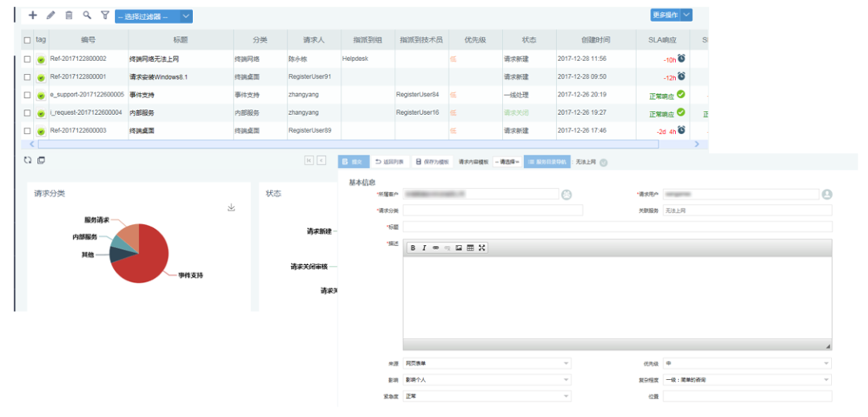Click SLA alarm clock icon showing -10h
The width and height of the screenshot is (868, 417).
(682, 58)
